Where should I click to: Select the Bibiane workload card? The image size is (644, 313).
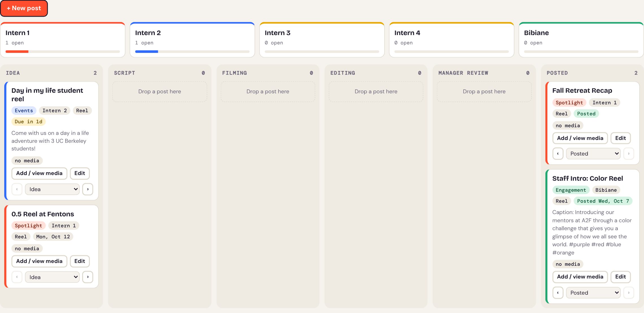tap(581, 40)
